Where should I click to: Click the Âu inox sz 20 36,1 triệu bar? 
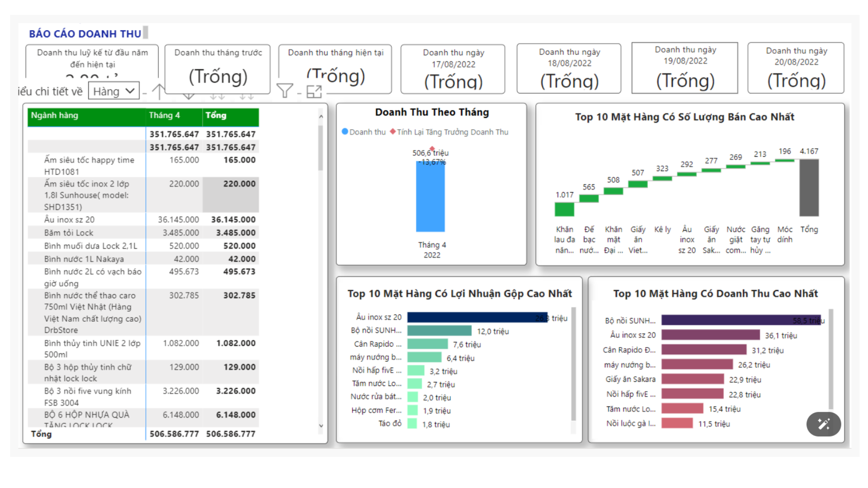(x=710, y=335)
